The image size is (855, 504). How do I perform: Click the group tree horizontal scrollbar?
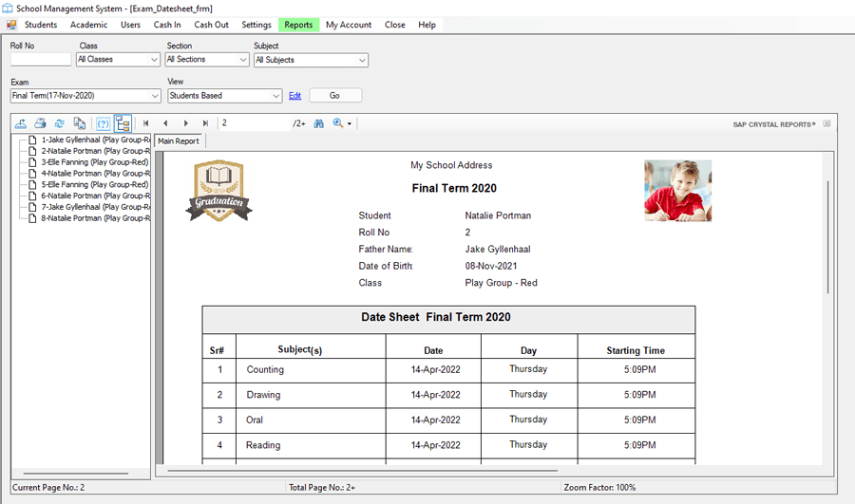pyautogui.click(x=76, y=474)
